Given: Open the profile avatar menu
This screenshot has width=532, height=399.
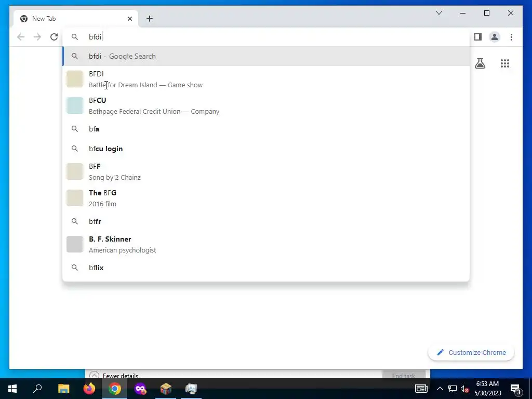Looking at the screenshot, I should [x=495, y=37].
